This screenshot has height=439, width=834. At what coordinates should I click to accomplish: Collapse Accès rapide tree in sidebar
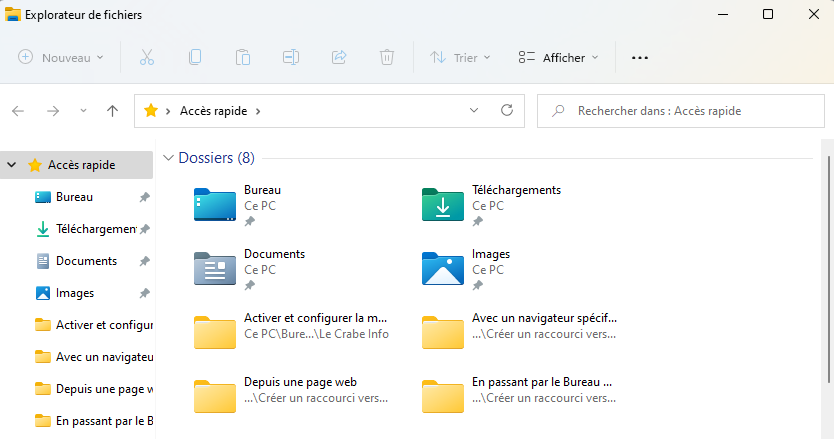12,165
